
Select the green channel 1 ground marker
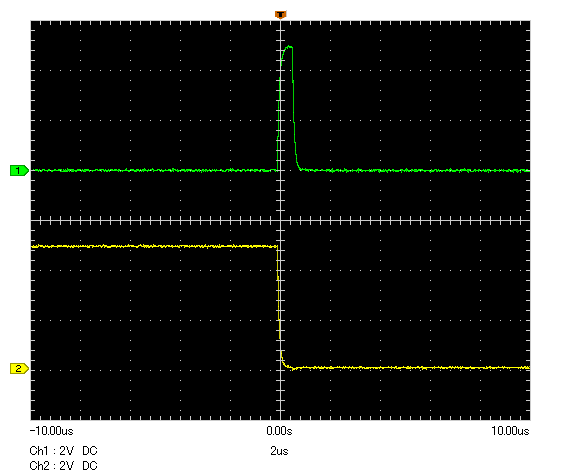[x=19, y=171]
